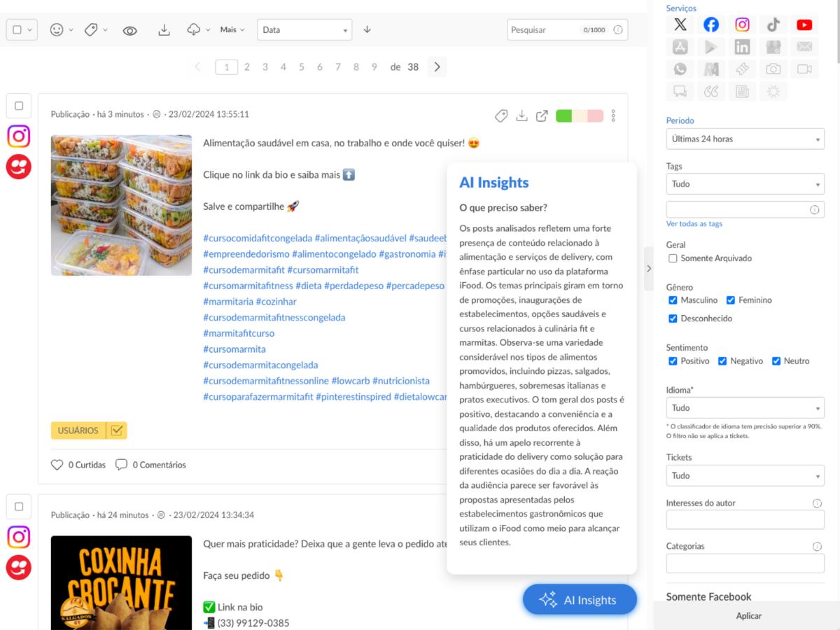840x630 pixels.
Task: Open the three-dot menu on first post
Action: [613, 116]
